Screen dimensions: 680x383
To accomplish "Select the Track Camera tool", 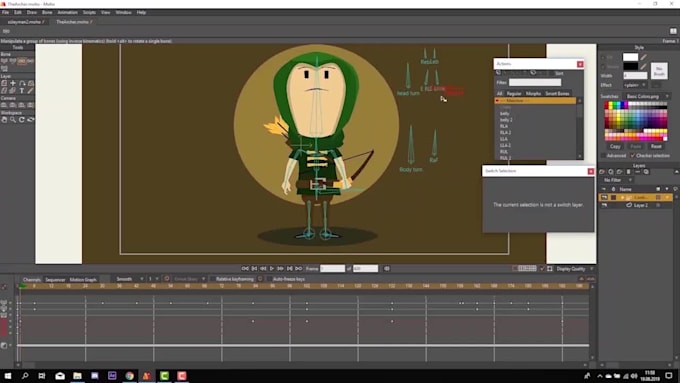I will click(x=4, y=105).
